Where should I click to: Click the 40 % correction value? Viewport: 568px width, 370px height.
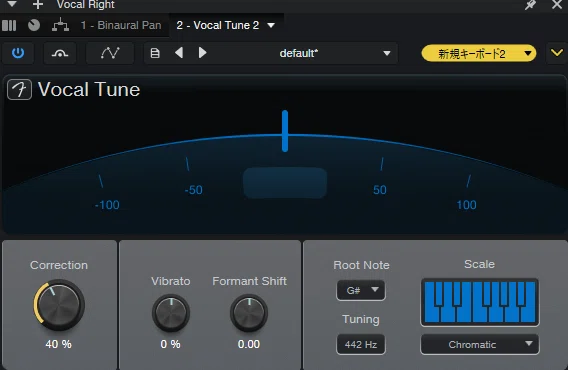pyautogui.click(x=58, y=344)
